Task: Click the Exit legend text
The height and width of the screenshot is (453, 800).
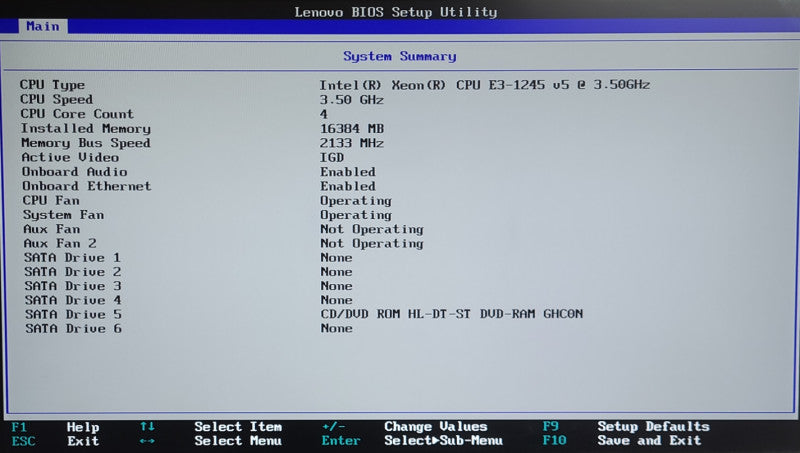Action: coord(83,441)
